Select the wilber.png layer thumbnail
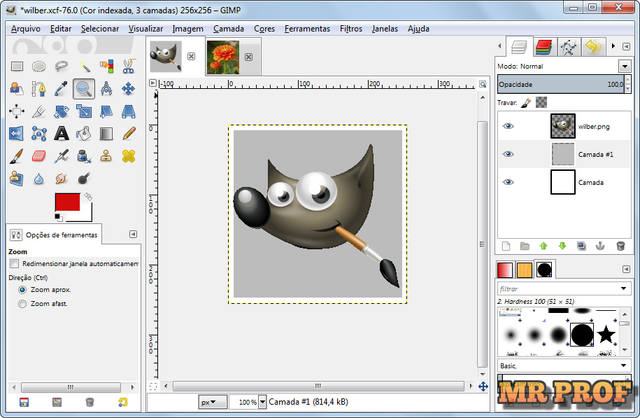The width and height of the screenshot is (640, 418). pos(563,126)
